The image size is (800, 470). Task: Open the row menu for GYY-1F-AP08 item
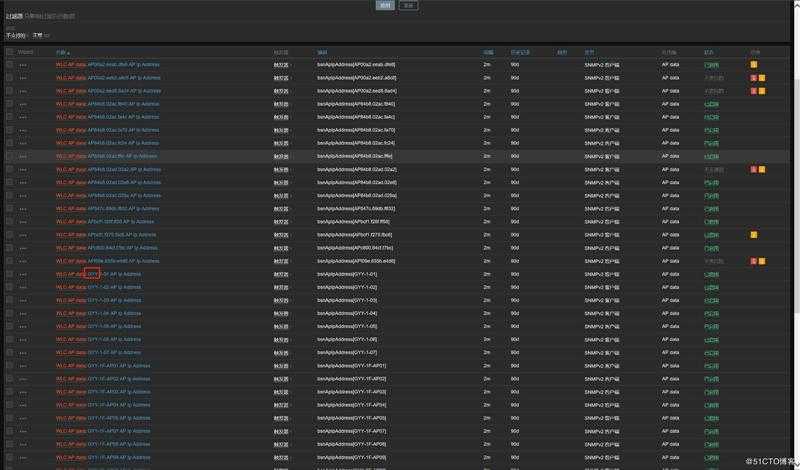click(x=23, y=444)
